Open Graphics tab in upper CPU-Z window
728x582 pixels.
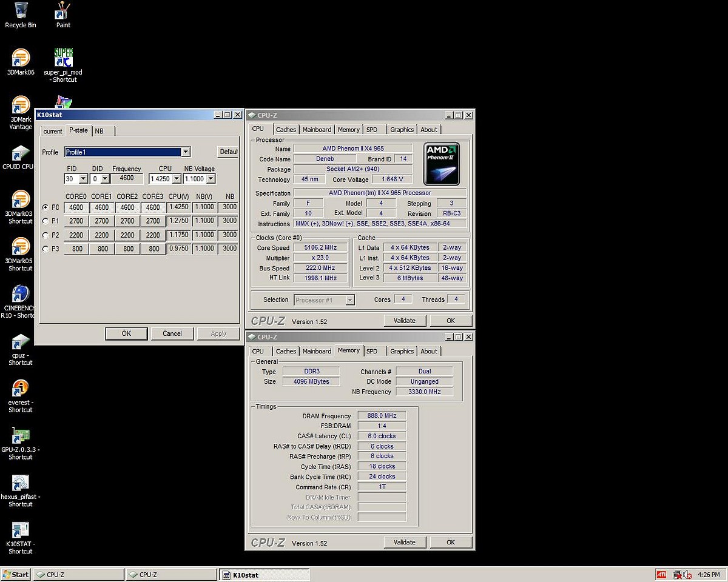[x=402, y=130]
